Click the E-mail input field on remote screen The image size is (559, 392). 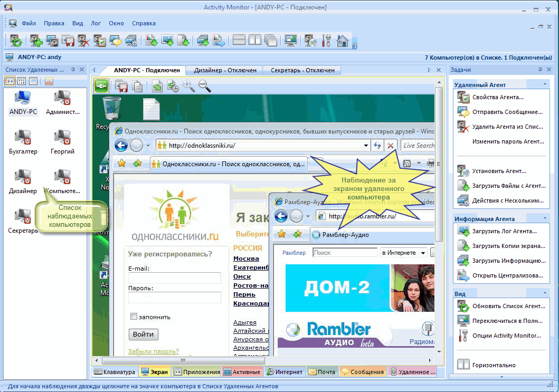click(x=175, y=278)
